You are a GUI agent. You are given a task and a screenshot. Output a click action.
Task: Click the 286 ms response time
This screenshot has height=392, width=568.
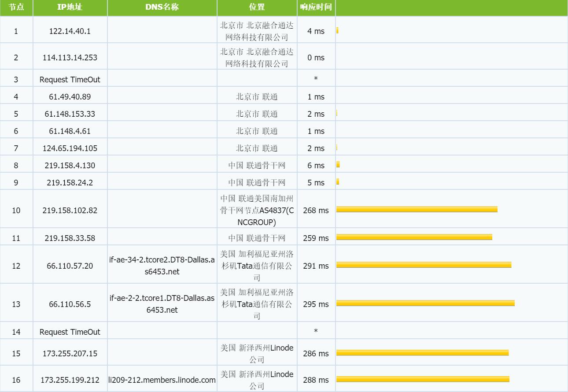316,353
